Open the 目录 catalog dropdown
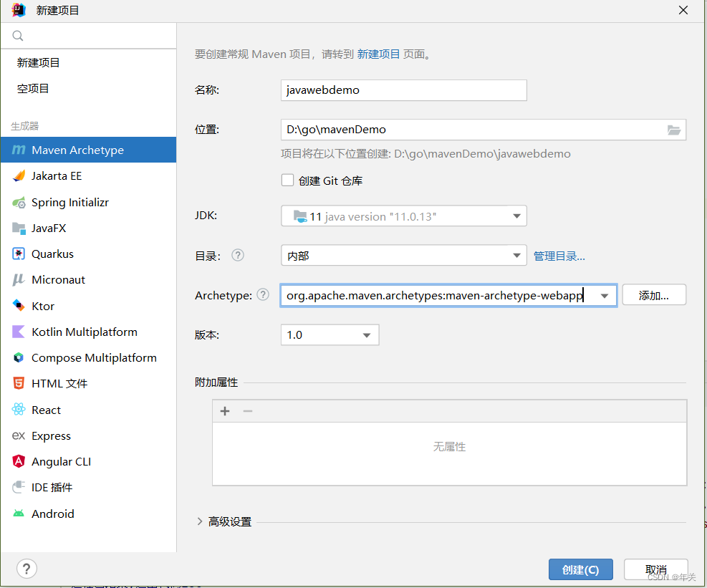The width and height of the screenshot is (707, 588). pyautogui.click(x=516, y=256)
